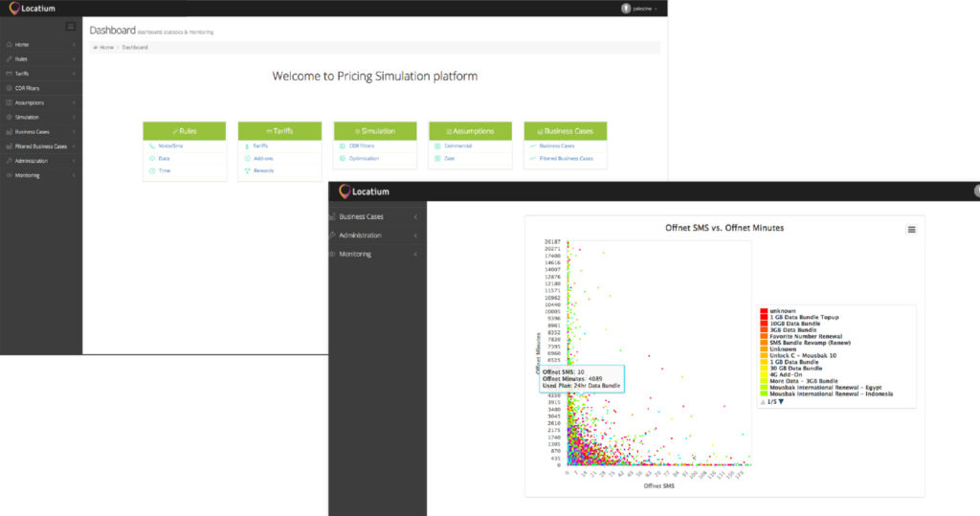Click the 10GB Data Bundle color swatch

coord(763,324)
